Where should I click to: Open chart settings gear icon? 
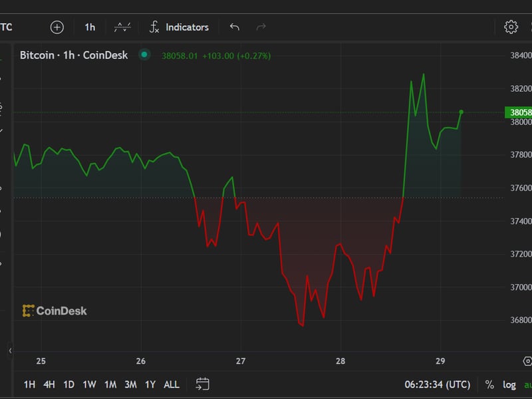pos(511,27)
